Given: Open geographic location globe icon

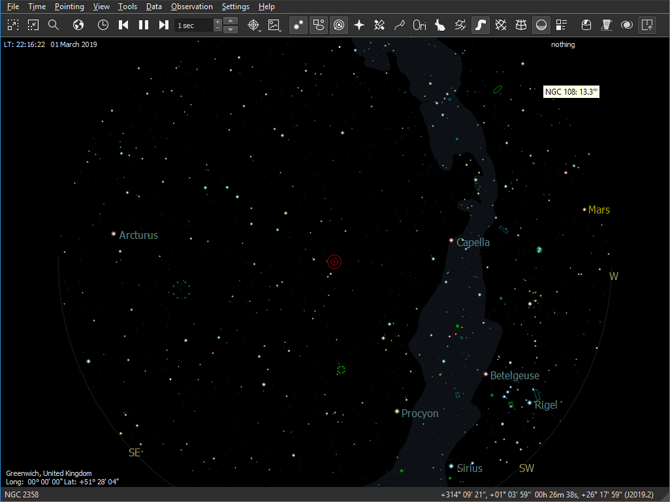Looking at the screenshot, I should click(x=79, y=25).
